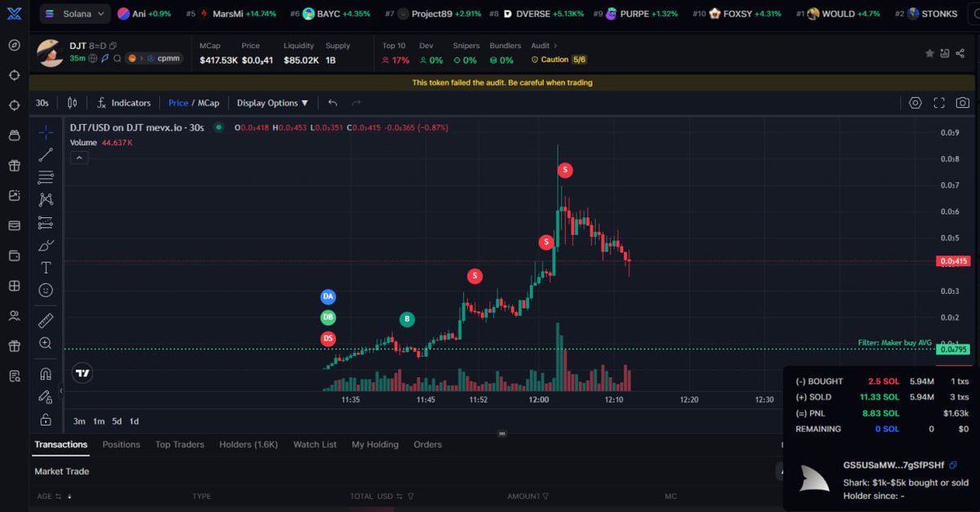The image size is (980, 512).
Task: Undo the last chart action
Action: [332, 103]
